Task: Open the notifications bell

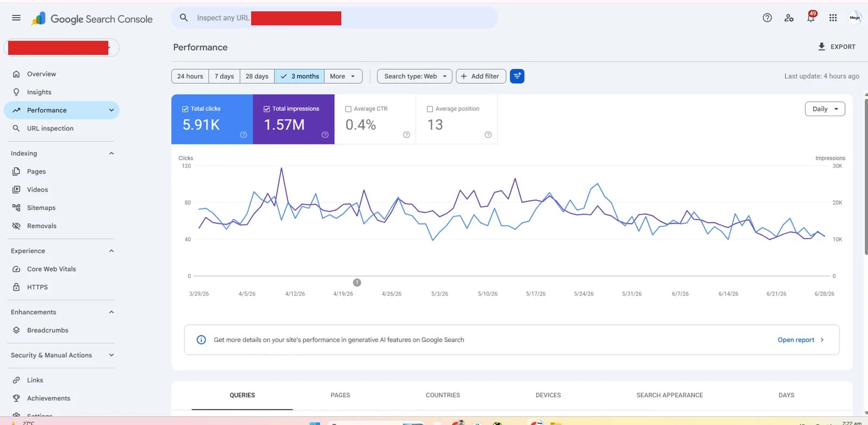Action: 811,18
